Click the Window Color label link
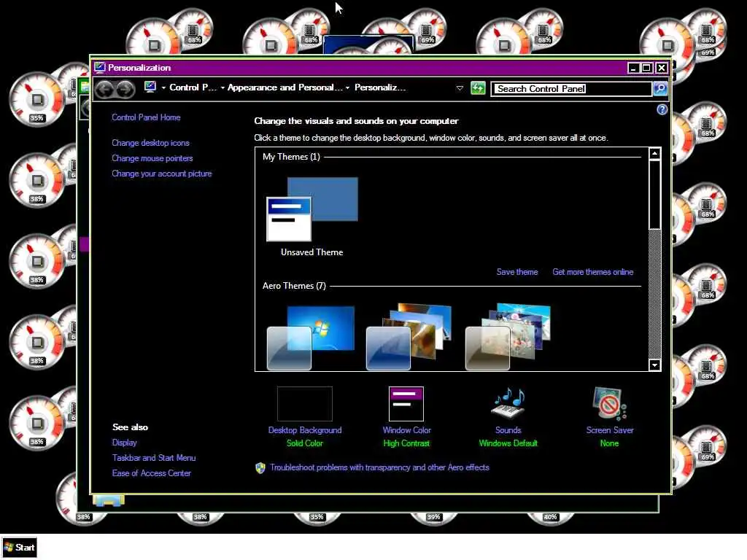 (x=407, y=430)
